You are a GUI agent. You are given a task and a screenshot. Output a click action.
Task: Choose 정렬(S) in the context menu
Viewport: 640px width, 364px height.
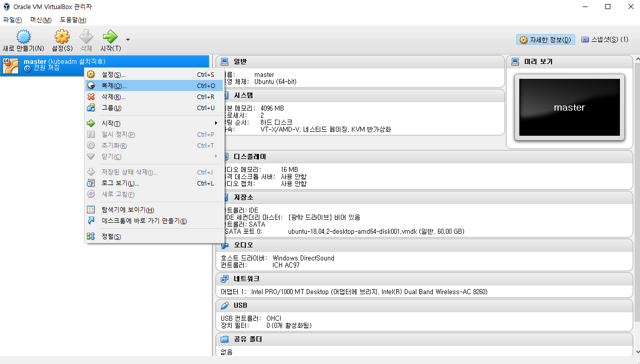point(154,236)
